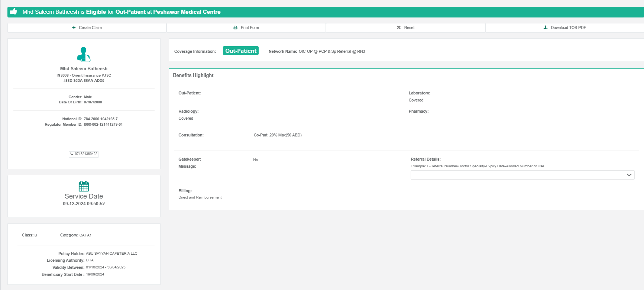Click the member card number 486D-35DA-66AA-ADD5
The image size is (644, 290).
tap(84, 81)
